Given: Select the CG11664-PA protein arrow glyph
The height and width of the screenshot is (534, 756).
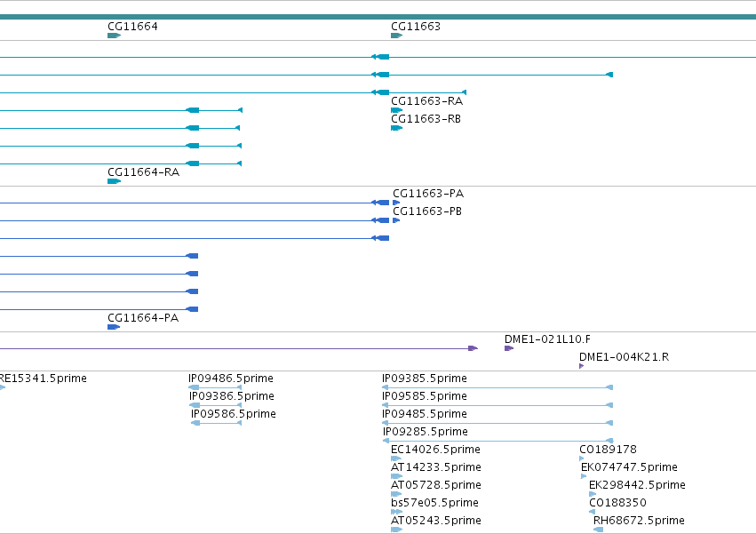Looking at the screenshot, I should pos(114,327).
